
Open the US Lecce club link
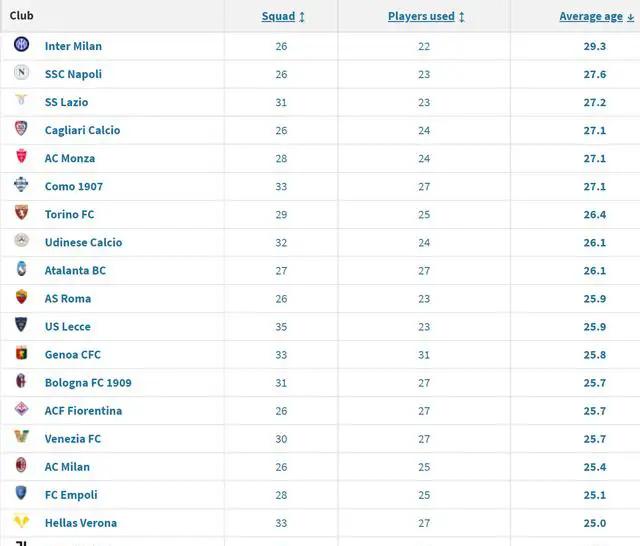pyautogui.click(x=68, y=327)
